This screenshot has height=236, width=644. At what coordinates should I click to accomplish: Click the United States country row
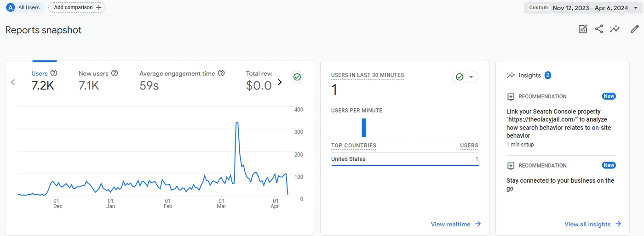click(x=405, y=159)
